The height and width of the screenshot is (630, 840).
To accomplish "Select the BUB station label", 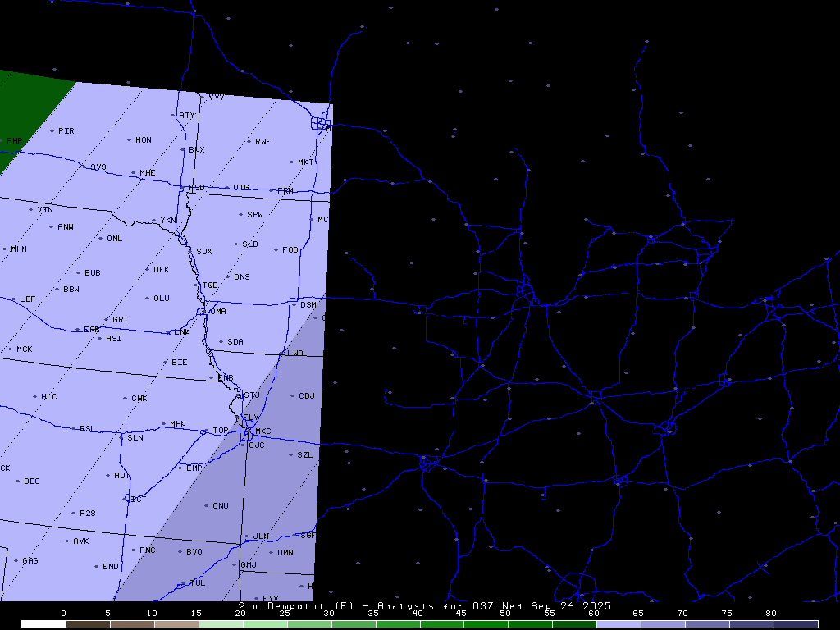I will (93, 272).
